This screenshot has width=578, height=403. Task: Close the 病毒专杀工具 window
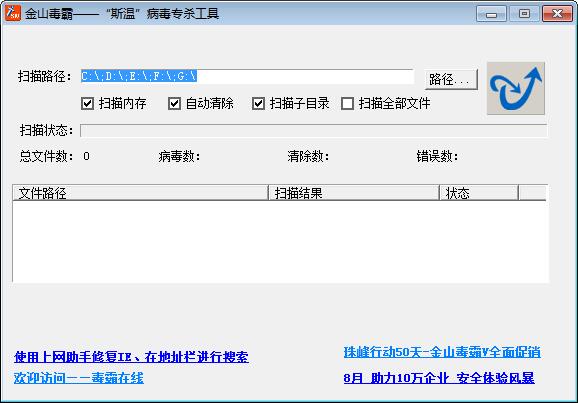557,14
